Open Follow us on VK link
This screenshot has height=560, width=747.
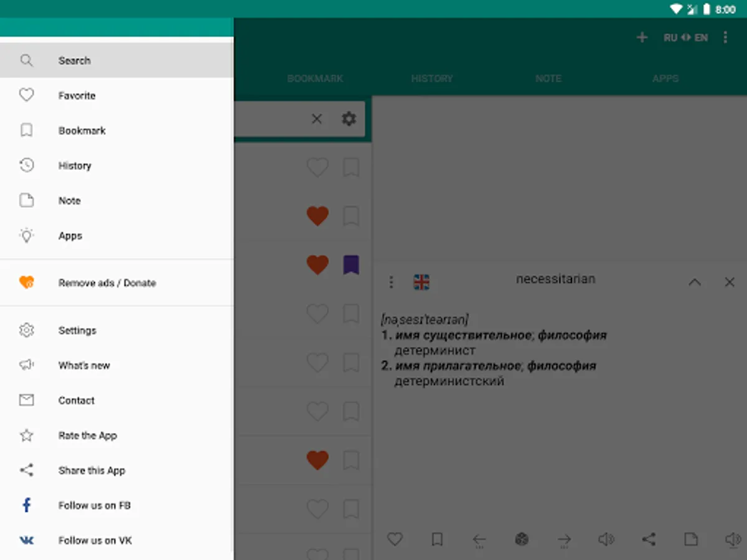coord(116,540)
